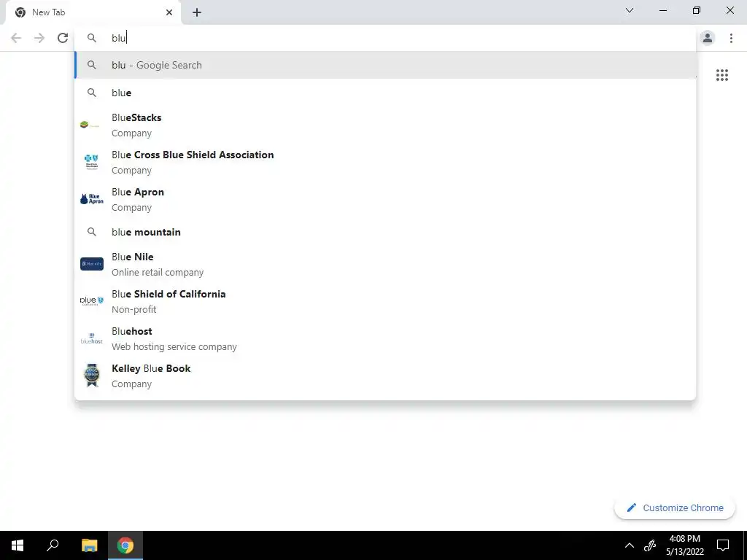Choose the Blue Apron suggestion
The image size is (747, 560).
point(385,199)
